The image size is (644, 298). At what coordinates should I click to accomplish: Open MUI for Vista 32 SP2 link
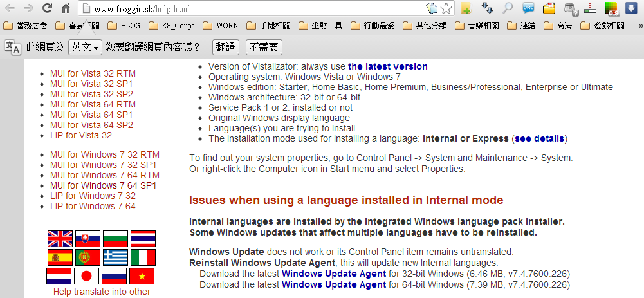coord(91,94)
